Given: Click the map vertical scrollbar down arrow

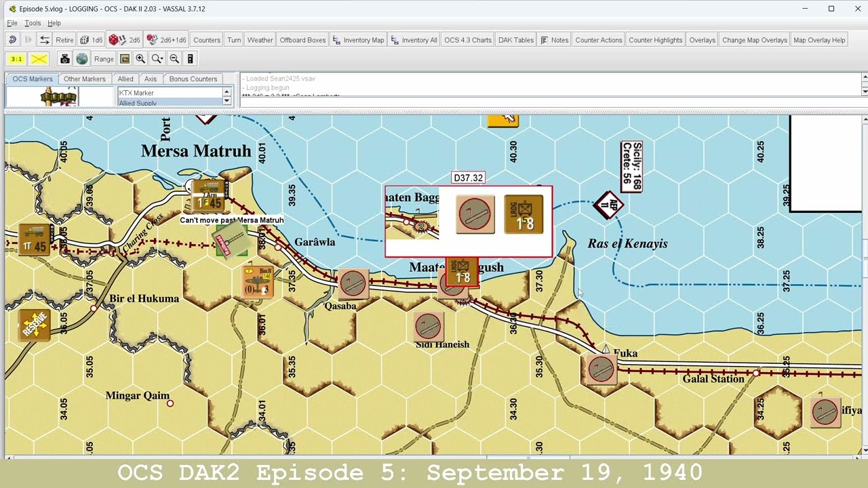Looking at the screenshot, I should click(x=865, y=451).
